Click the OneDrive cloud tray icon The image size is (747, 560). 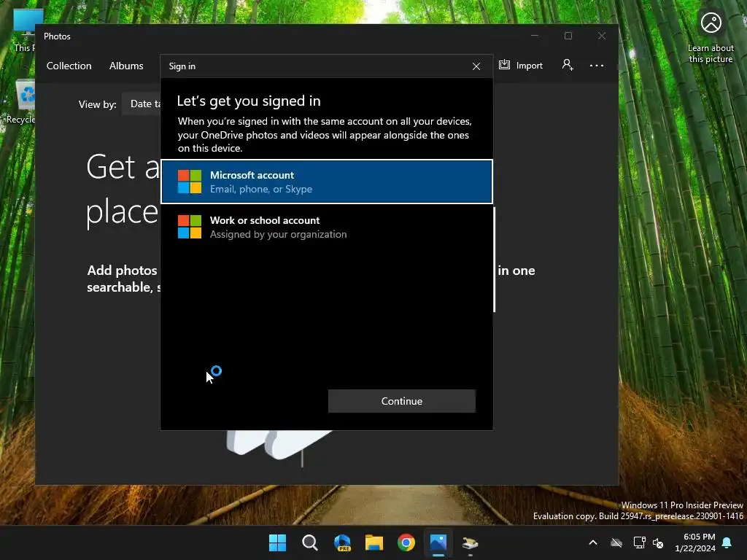click(616, 542)
